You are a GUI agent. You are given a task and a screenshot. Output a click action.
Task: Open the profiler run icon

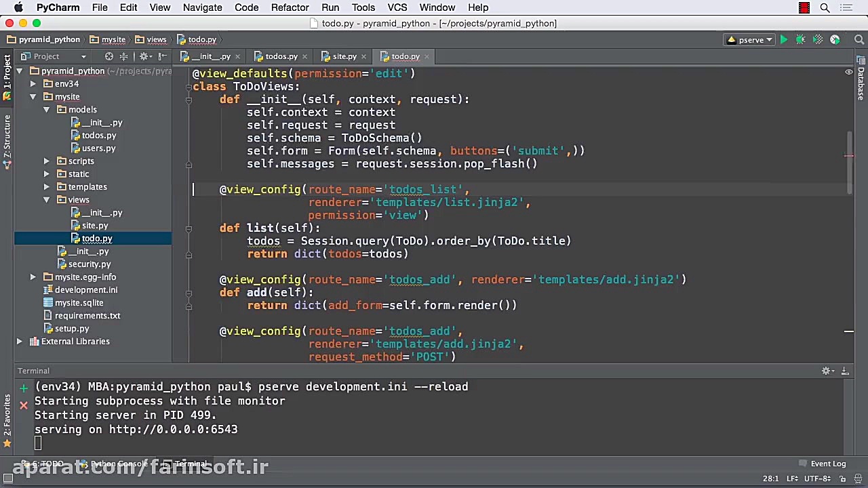click(x=835, y=40)
